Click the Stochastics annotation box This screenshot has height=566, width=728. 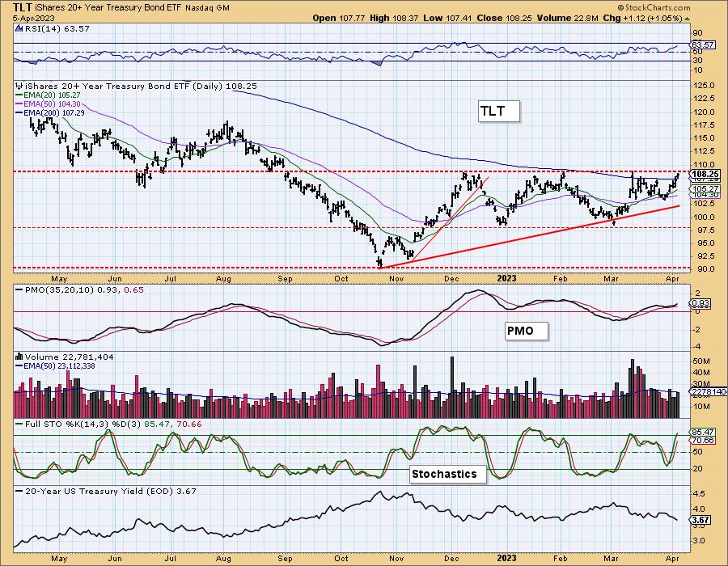[448, 474]
